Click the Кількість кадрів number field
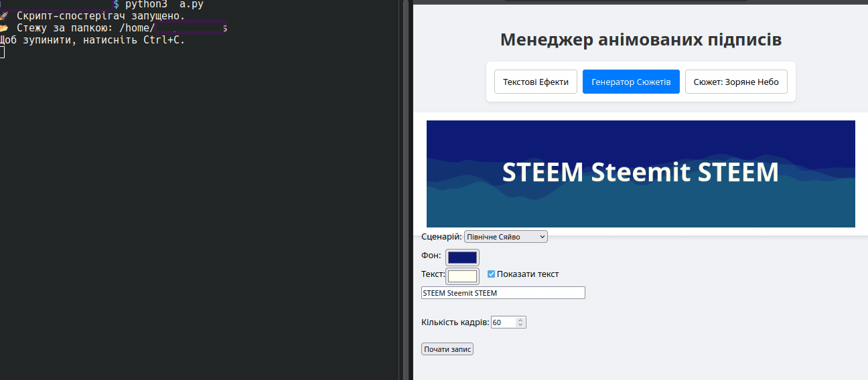This screenshot has width=868, height=380. coord(508,322)
